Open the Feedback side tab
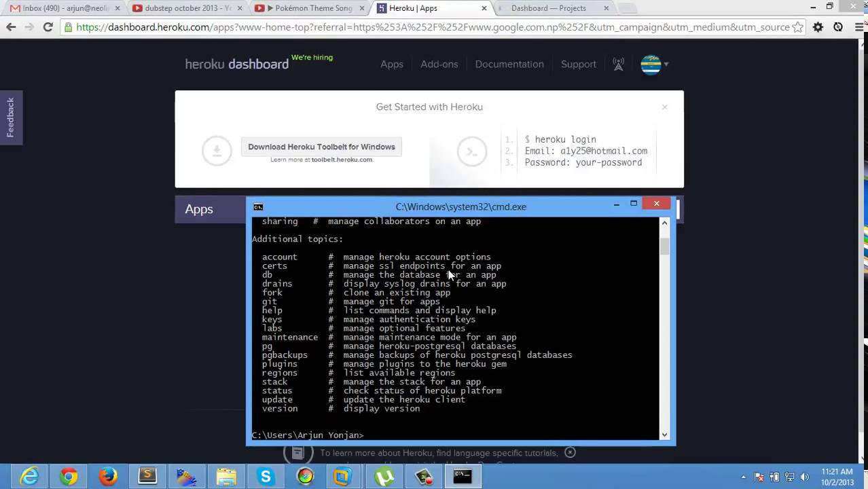The width and height of the screenshot is (868, 489). point(11,117)
